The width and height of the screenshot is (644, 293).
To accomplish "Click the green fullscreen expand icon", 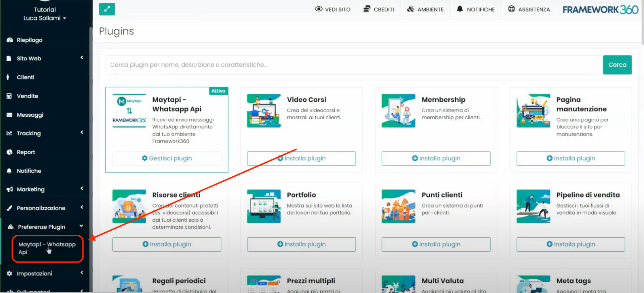I will tap(107, 9).
